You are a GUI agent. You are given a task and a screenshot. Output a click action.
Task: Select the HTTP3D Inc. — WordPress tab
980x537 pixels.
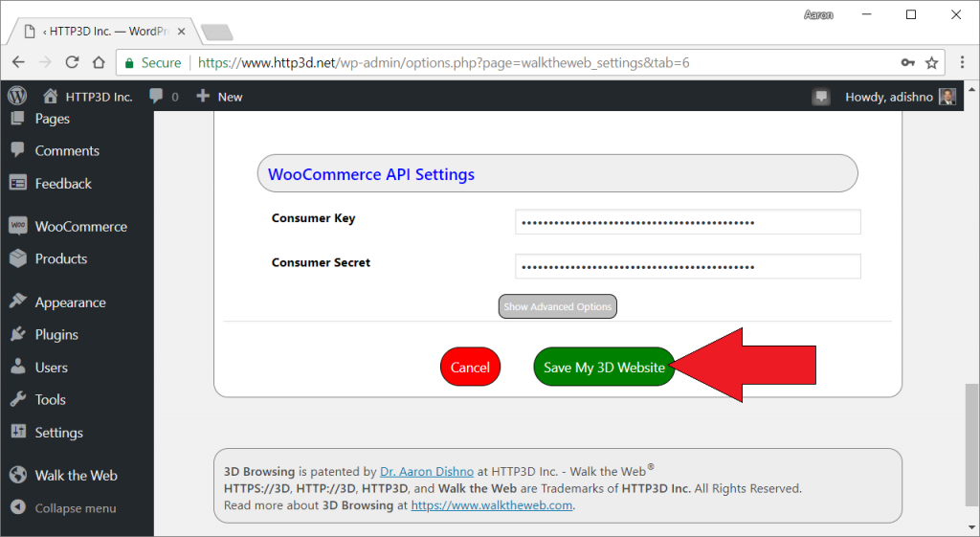[x=103, y=32]
